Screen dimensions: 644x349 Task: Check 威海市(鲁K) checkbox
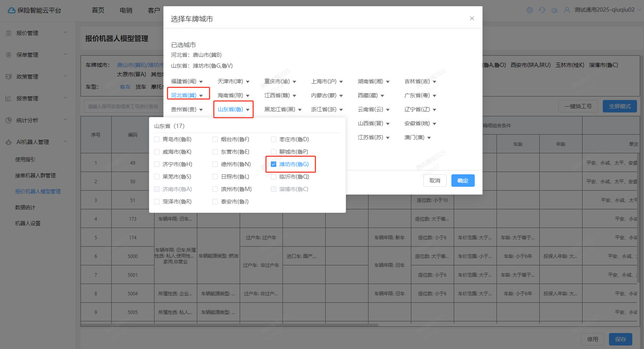click(157, 152)
